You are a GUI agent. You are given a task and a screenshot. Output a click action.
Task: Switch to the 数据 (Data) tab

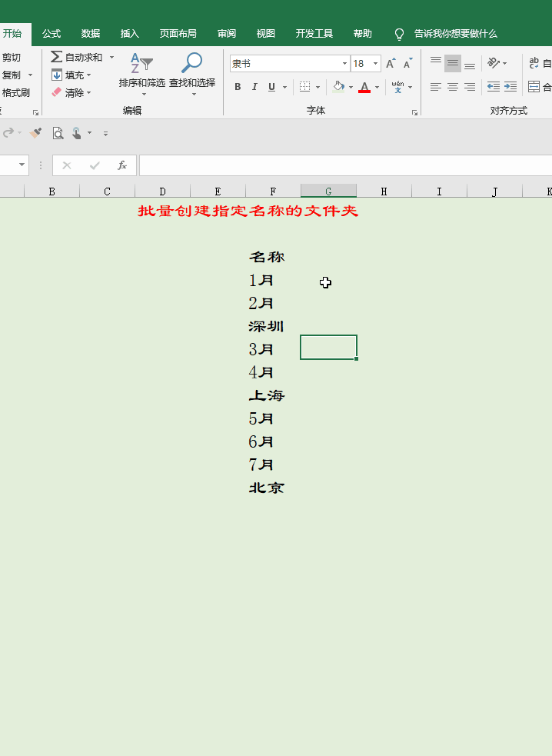pos(91,34)
